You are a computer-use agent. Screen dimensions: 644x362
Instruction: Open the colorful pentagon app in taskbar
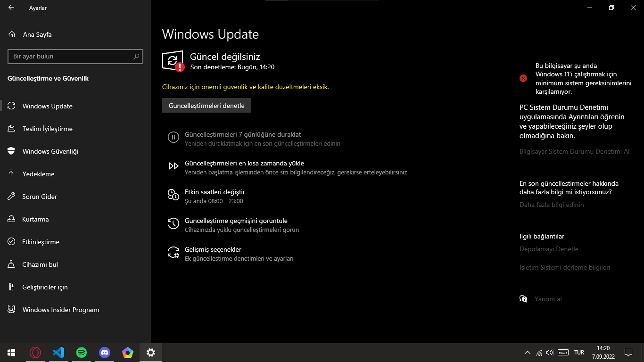(x=127, y=353)
